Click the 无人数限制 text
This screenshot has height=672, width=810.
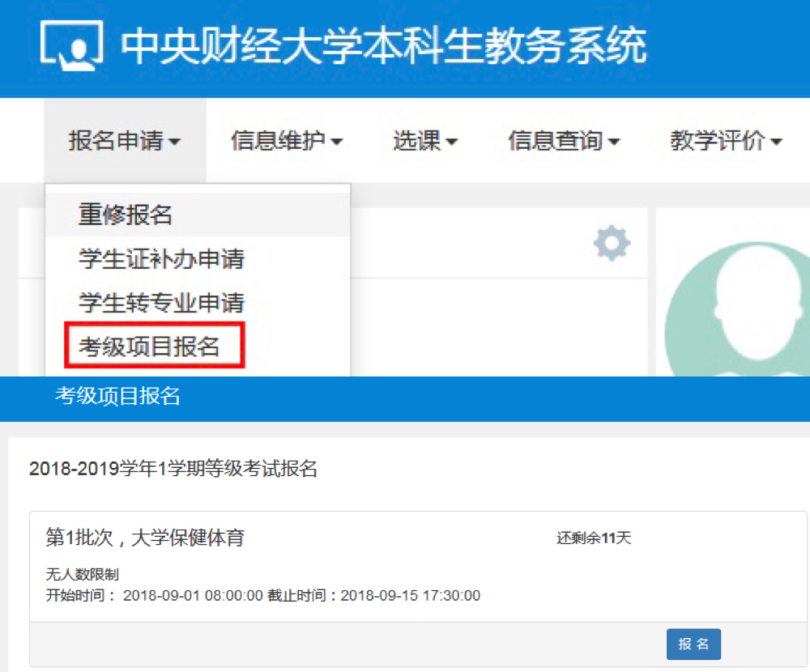point(83,575)
